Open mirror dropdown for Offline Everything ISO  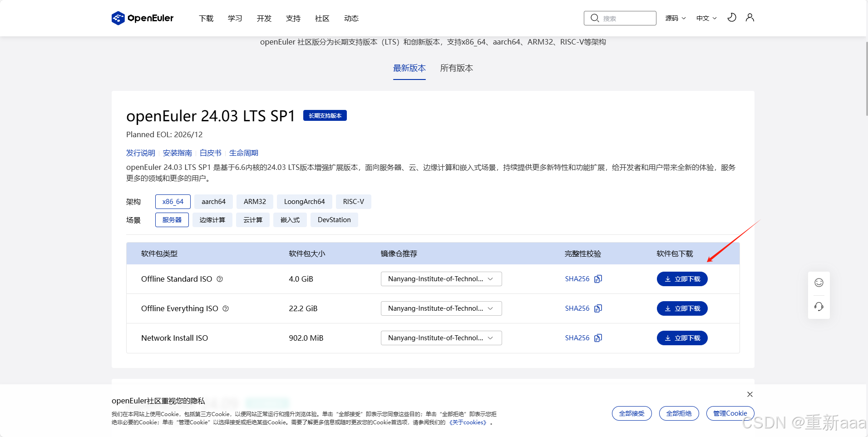pyautogui.click(x=441, y=308)
